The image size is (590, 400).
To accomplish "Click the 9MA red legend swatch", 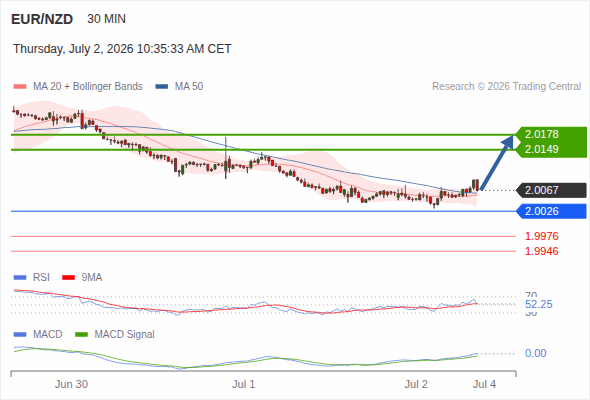I will click(68, 278).
